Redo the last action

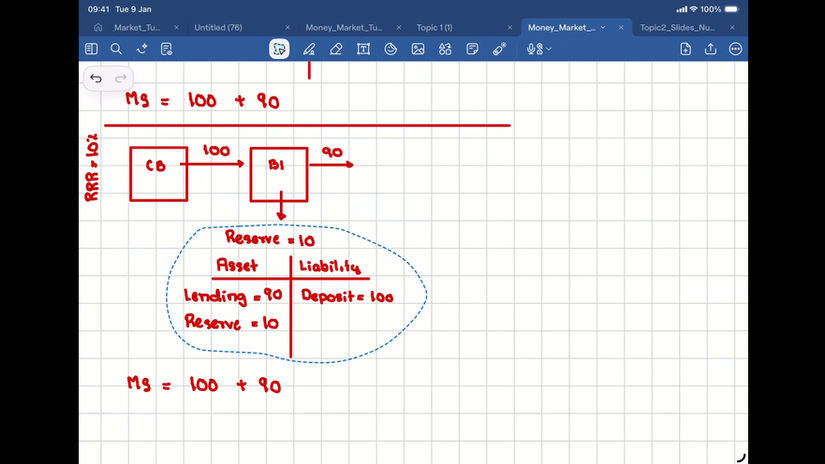pos(120,78)
